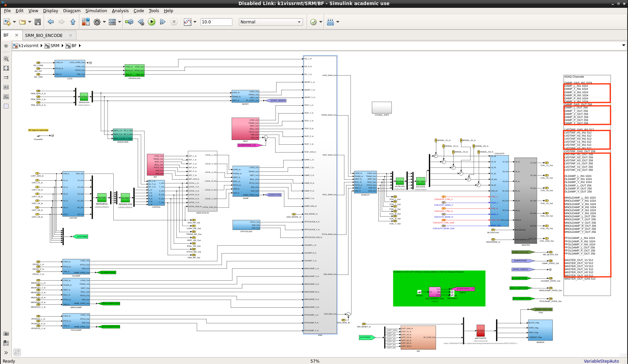Viewport: 628px width, 364px height.
Task: Select the COILBAL_DATE block
Action: point(382,108)
